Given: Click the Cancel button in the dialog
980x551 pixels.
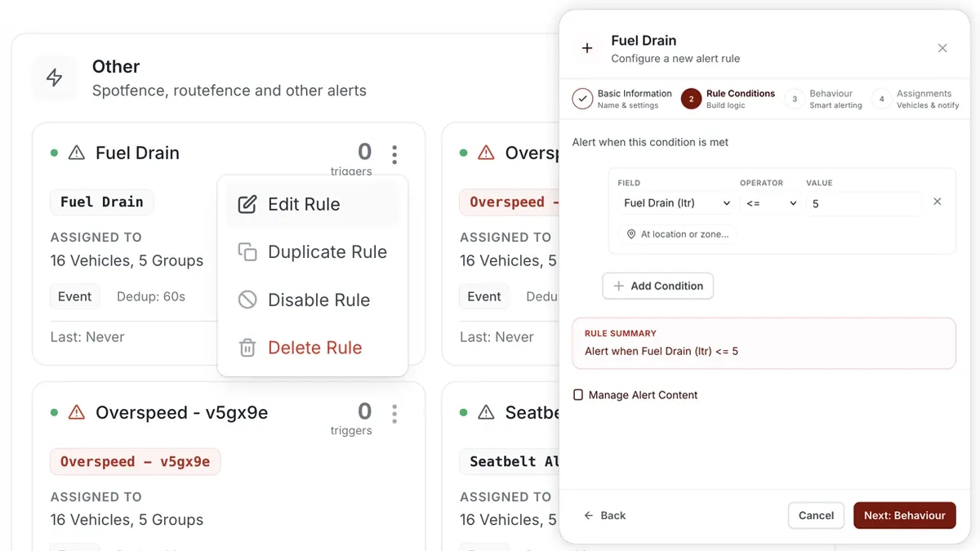Looking at the screenshot, I should 816,515.
